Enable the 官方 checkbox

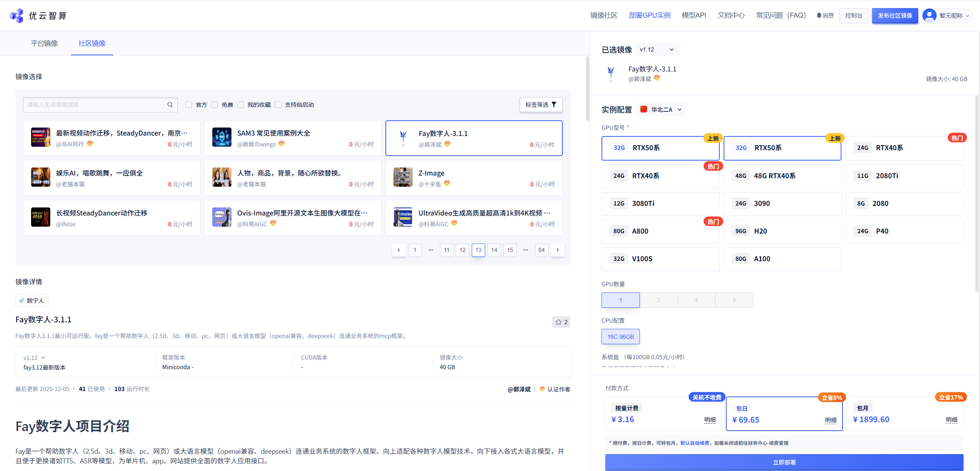click(188, 104)
